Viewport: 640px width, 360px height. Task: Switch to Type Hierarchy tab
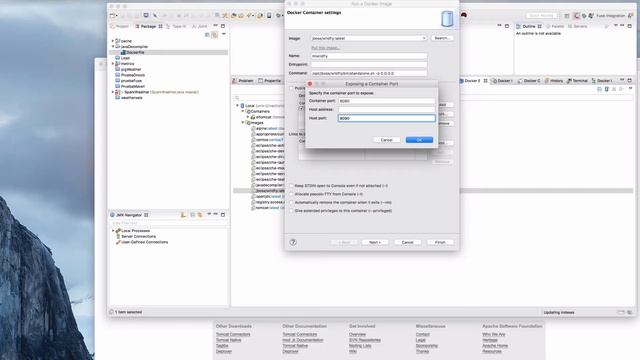[x=176, y=26]
